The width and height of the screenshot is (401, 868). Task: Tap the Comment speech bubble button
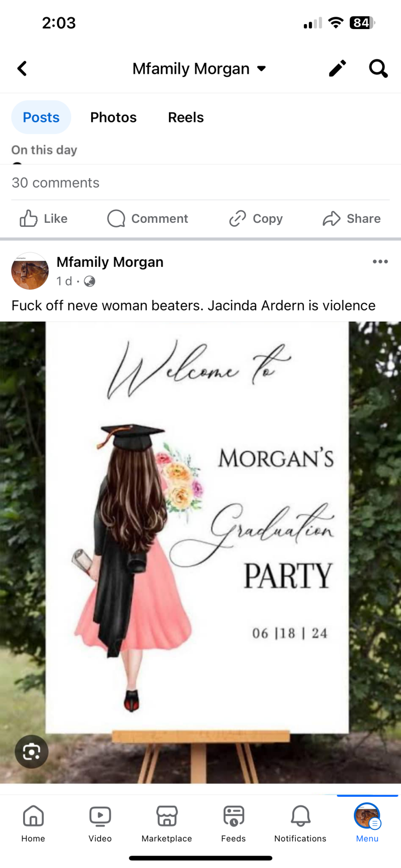148,219
